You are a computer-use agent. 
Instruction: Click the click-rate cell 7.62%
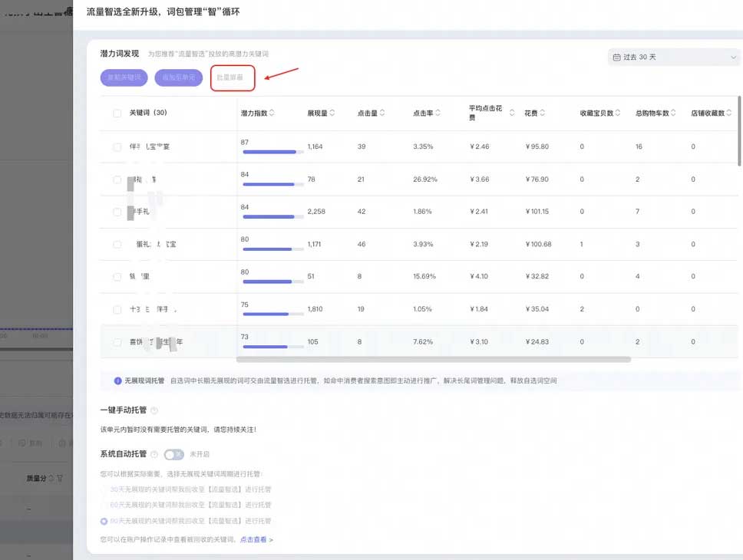click(x=423, y=342)
